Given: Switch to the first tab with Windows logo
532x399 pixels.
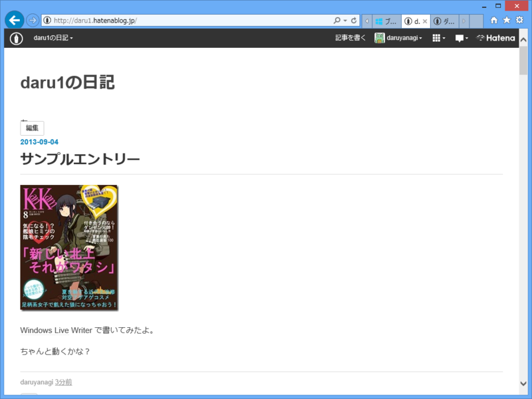Looking at the screenshot, I should (x=386, y=21).
